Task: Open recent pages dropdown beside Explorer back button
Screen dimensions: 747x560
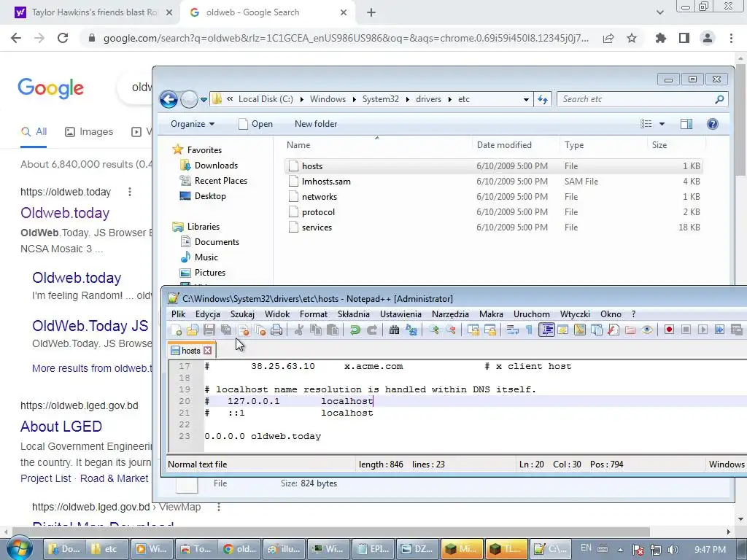Action: pyautogui.click(x=204, y=99)
